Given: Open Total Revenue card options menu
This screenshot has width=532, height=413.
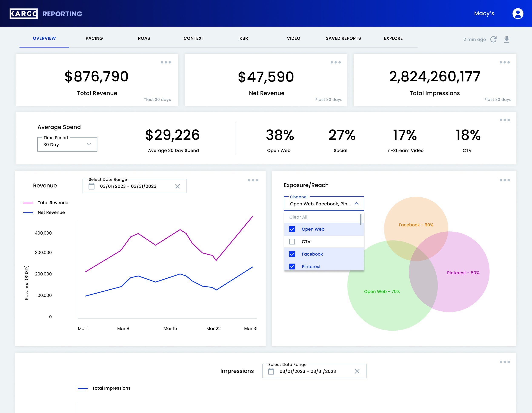Looking at the screenshot, I should click(x=166, y=62).
